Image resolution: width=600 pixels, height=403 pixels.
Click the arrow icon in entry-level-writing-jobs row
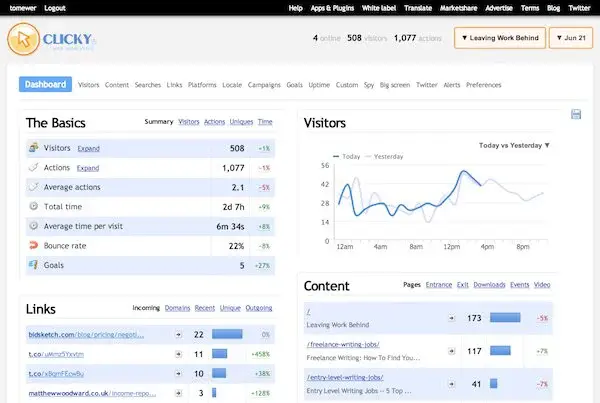452,384
